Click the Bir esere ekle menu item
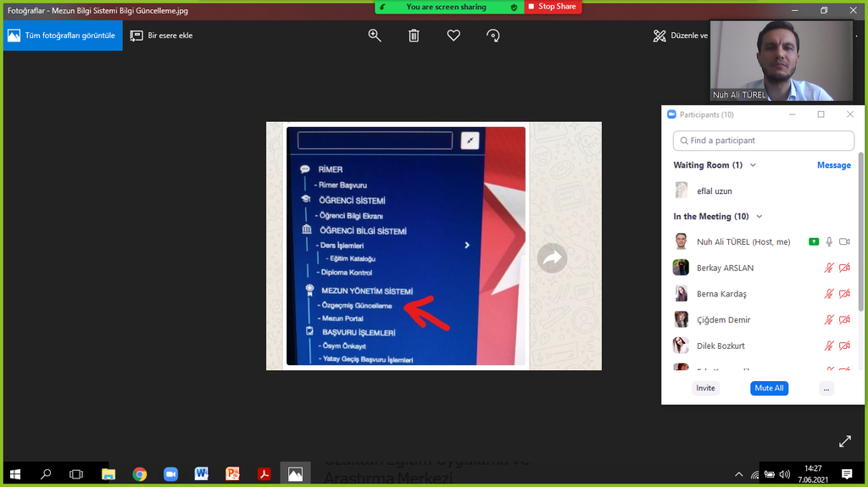868x487 pixels. click(x=161, y=36)
